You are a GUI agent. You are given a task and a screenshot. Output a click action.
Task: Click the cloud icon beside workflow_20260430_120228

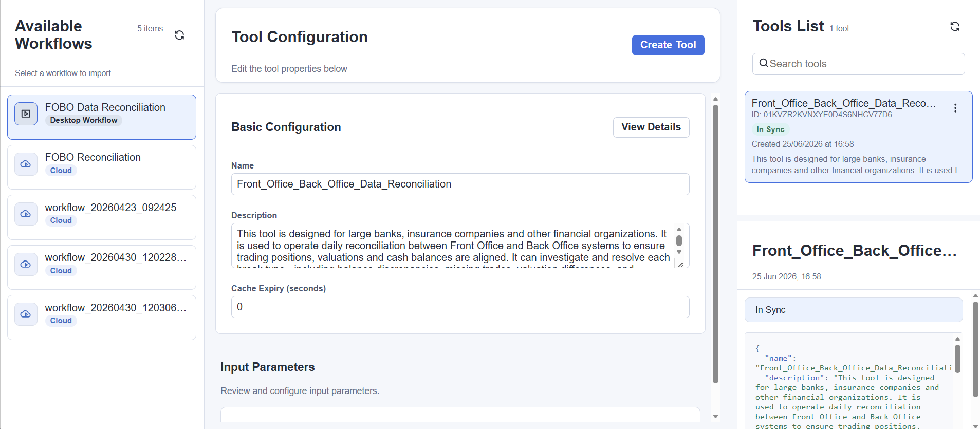tap(26, 264)
